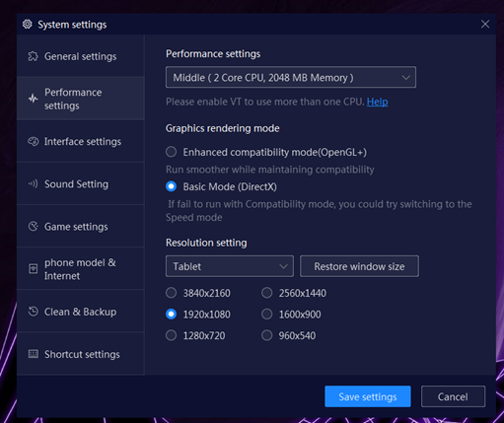504x423 pixels.
Task: Click the phone model & Internet icon
Action: tap(33, 269)
